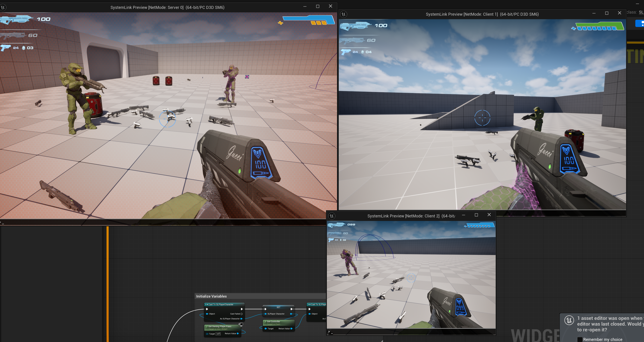Viewport: 644px width, 342px height.
Task: Click the Cast Failed exec pin
Action: pos(241,314)
